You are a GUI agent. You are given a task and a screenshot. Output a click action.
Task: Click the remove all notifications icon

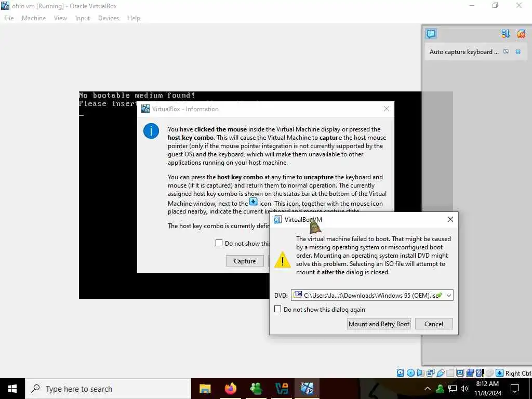coord(521,34)
